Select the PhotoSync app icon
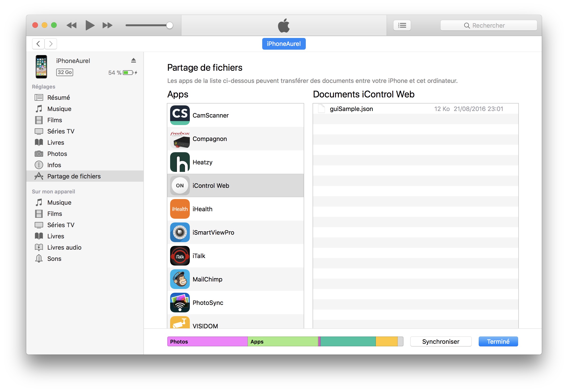 coord(180,302)
